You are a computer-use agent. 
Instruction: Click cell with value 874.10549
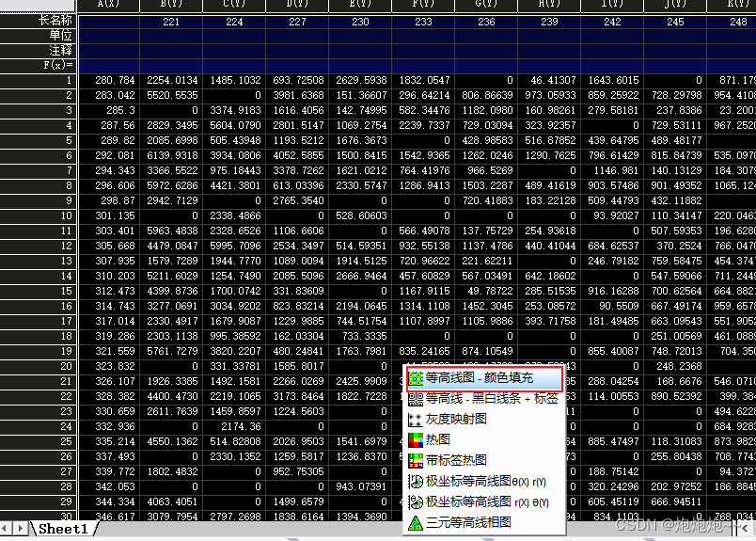(x=486, y=351)
